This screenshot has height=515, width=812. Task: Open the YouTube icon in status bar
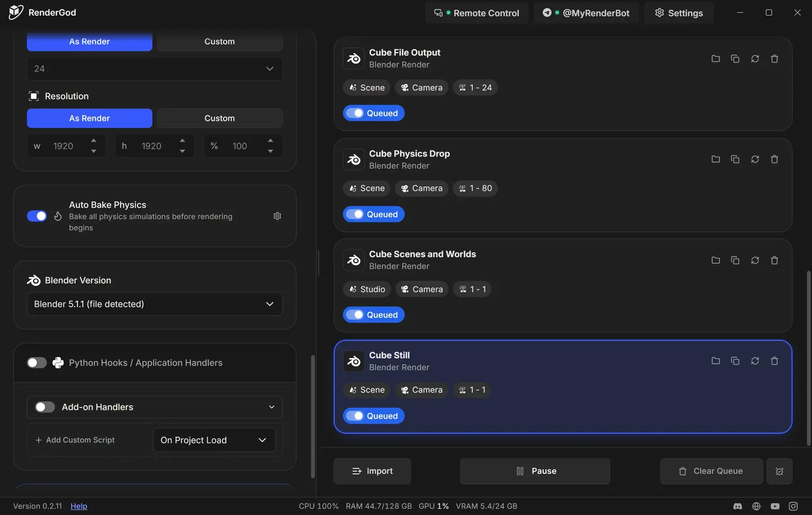point(775,506)
